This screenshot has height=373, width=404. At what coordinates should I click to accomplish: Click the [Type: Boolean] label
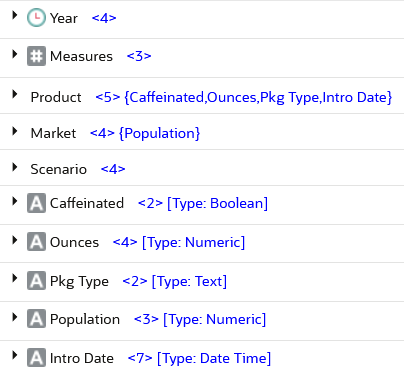pyautogui.click(x=217, y=204)
